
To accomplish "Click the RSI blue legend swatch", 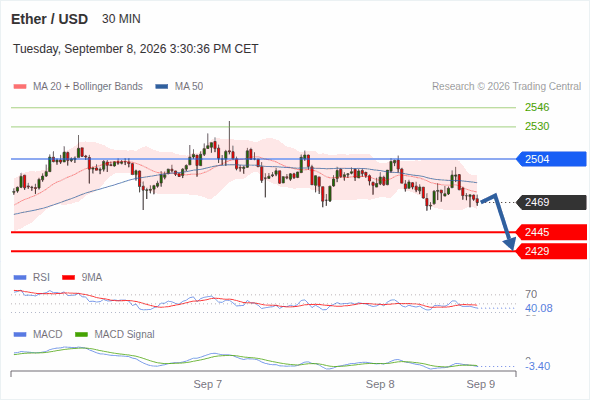I will coord(20,278).
